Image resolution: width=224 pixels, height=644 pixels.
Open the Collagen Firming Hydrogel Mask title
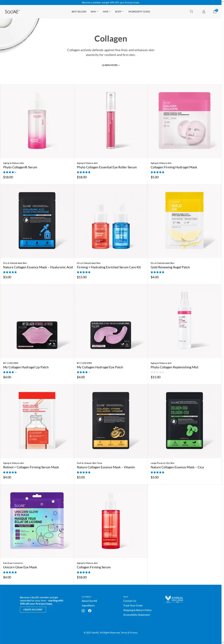click(174, 167)
